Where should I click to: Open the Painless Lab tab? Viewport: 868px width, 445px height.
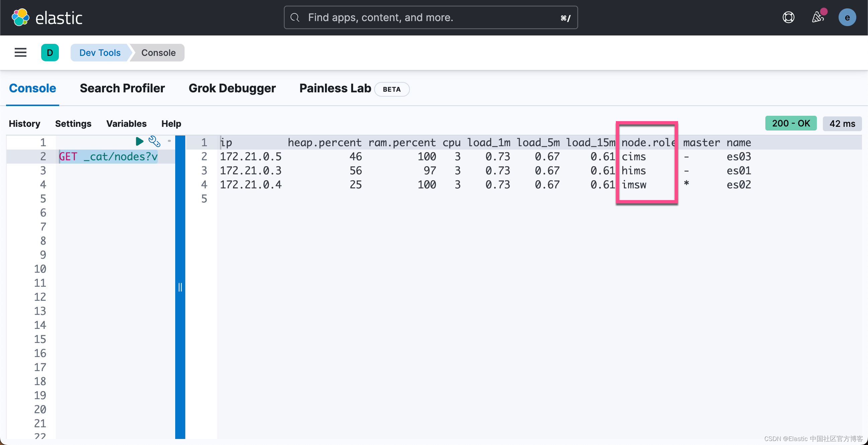[x=335, y=88]
